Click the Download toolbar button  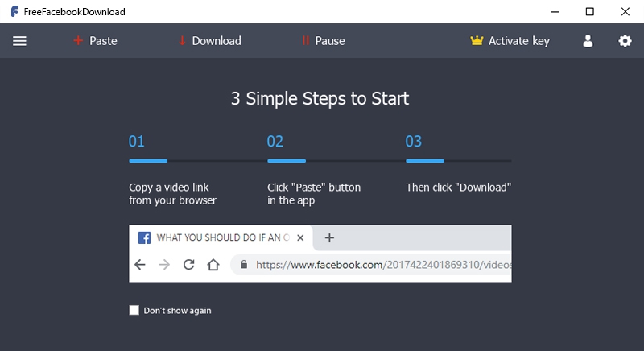(210, 41)
